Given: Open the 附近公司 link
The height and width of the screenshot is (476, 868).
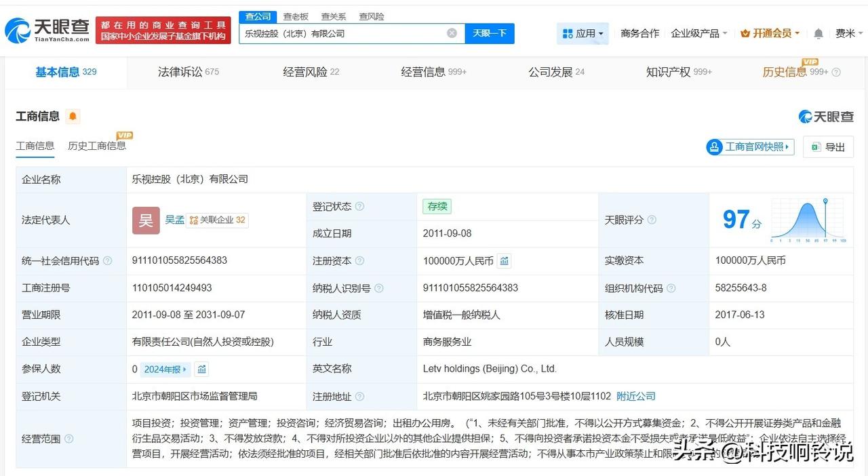Looking at the screenshot, I should [x=635, y=396].
